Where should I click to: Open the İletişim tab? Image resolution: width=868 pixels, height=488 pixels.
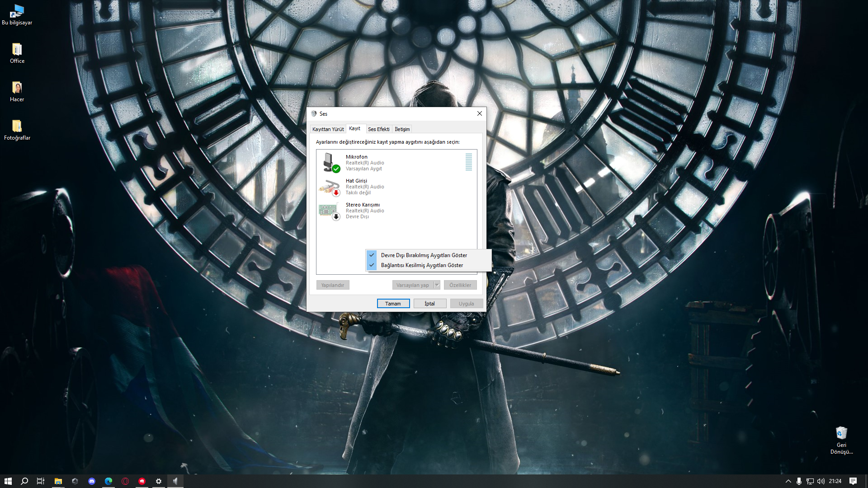point(402,129)
